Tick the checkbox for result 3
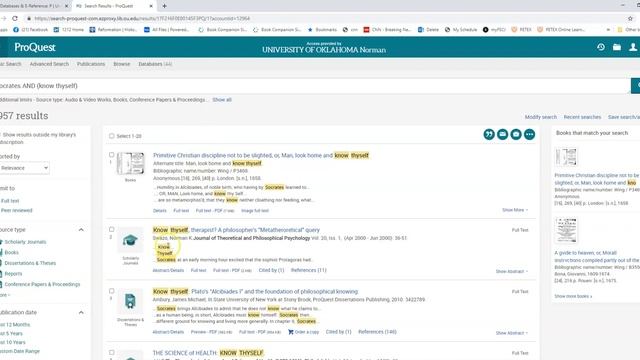 [111, 291]
